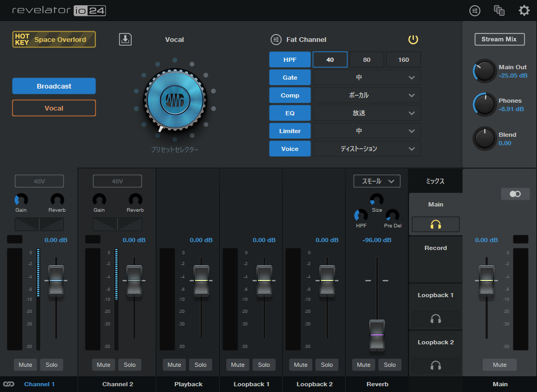537x392 pixels.
Task: Toggle the Voice effect button
Action: tap(289, 149)
